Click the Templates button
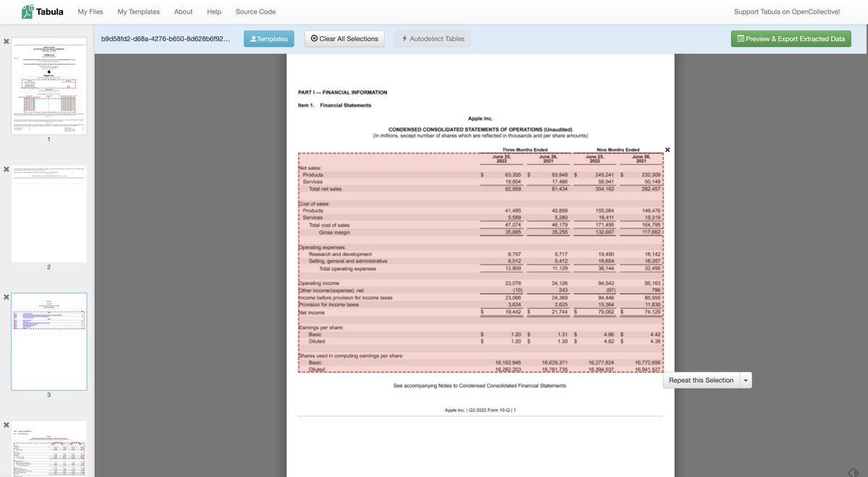This screenshot has width=868, height=477. [x=269, y=39]
